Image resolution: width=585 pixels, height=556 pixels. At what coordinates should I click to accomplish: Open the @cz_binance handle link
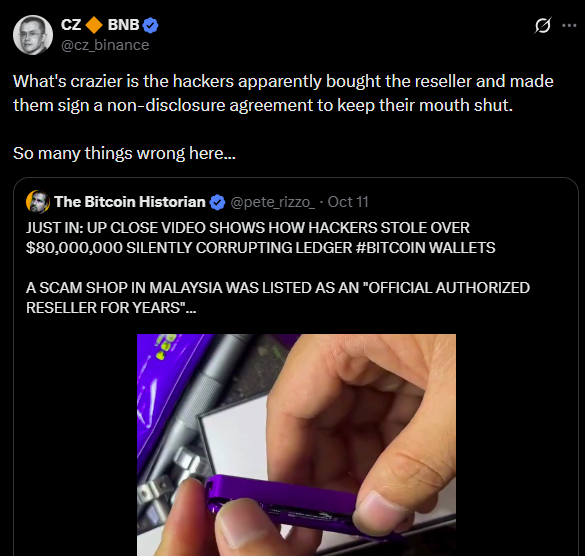coord(105,45)
